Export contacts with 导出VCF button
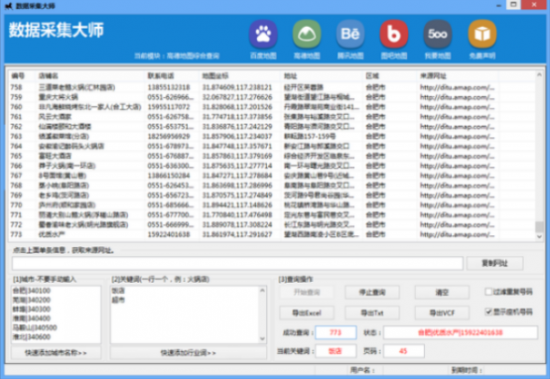The width and height of the screenshot is (550, 379). 442,313
